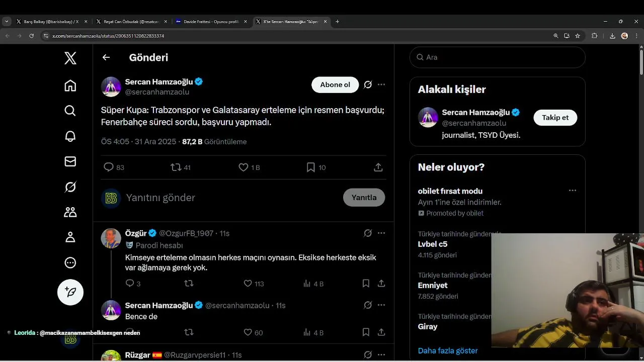View analytics of Özgür's reply 4 B
Screen dimensions: 644x362
pyautogui.click(x=313, y=284)
